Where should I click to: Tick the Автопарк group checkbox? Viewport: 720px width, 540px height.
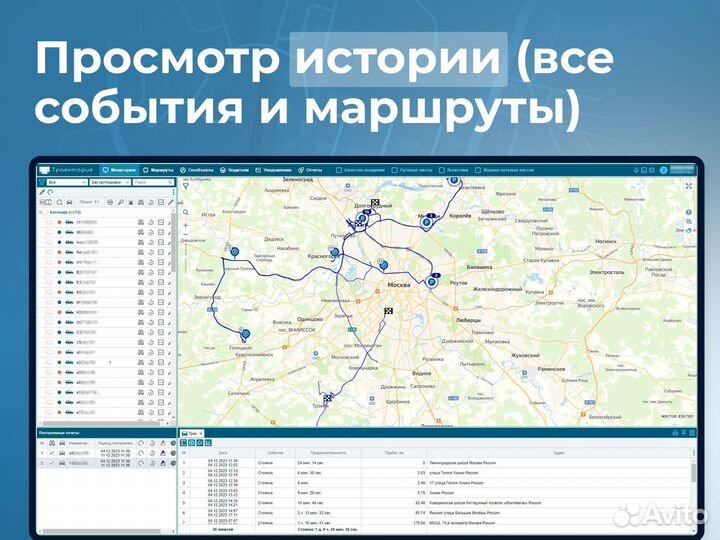click(46, 213)
